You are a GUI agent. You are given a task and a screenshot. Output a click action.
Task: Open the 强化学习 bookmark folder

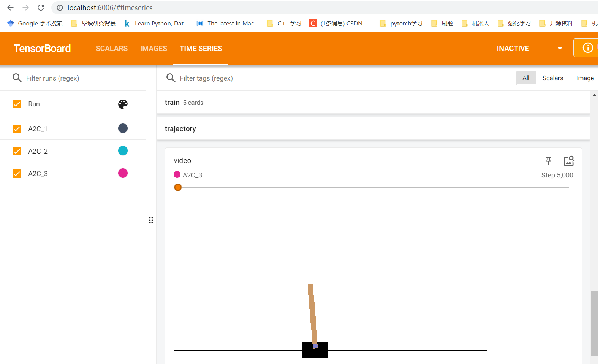[514, 23]
